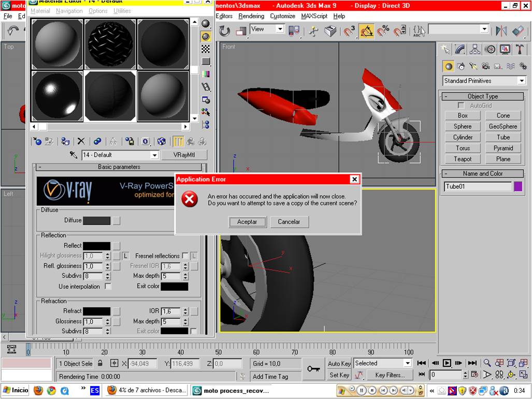
Task: Click Put to Library icon
Action: [130, 141]
